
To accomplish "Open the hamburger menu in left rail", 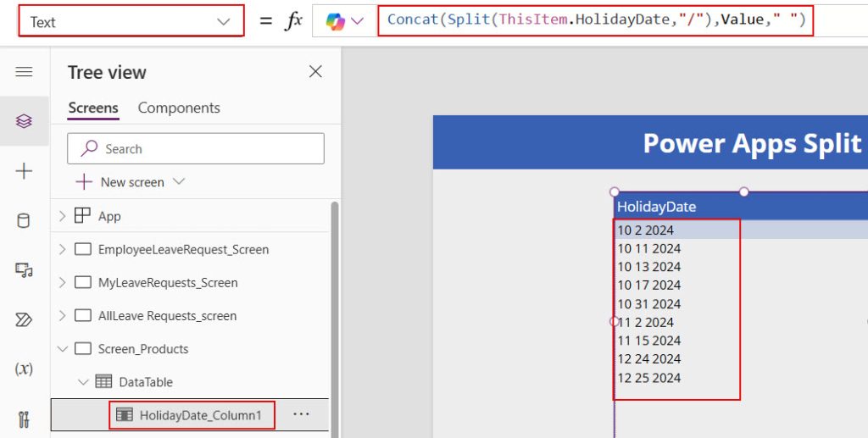I will click(24, 72).
